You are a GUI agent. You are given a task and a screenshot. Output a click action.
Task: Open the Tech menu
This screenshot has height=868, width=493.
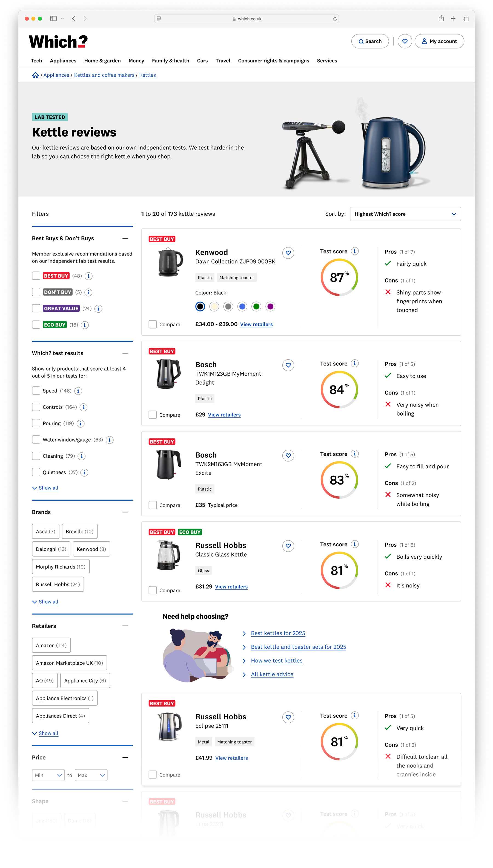pos(36,60)
